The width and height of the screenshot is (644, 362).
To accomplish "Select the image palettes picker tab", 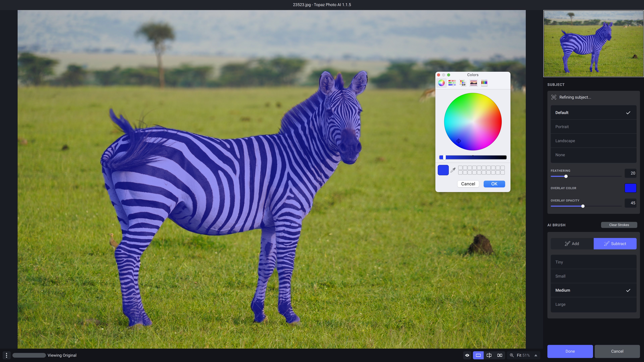I will 473,83.
